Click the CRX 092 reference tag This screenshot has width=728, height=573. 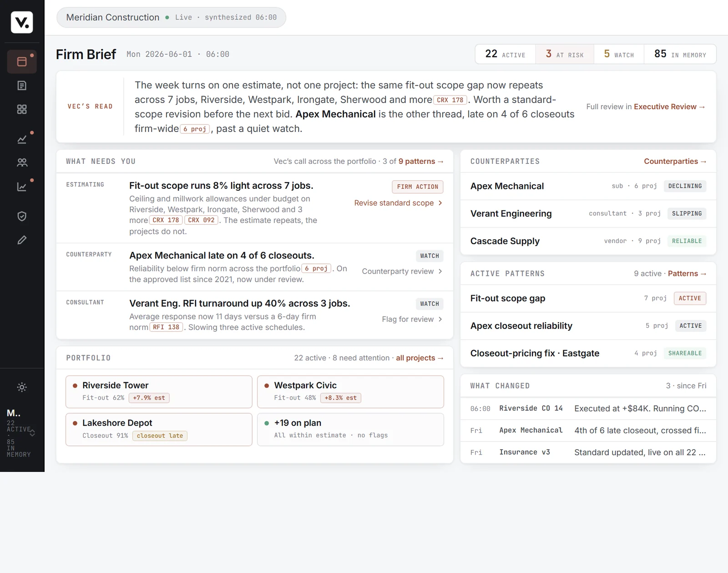click(201, 220)
